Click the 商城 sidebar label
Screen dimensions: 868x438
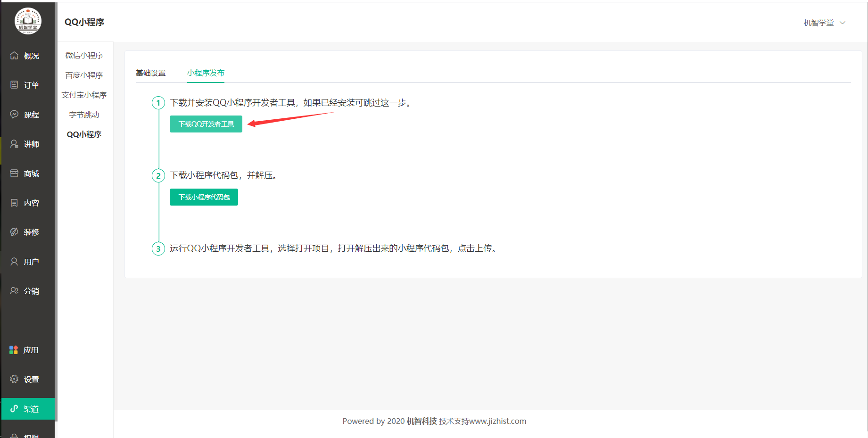coord(32,174)
